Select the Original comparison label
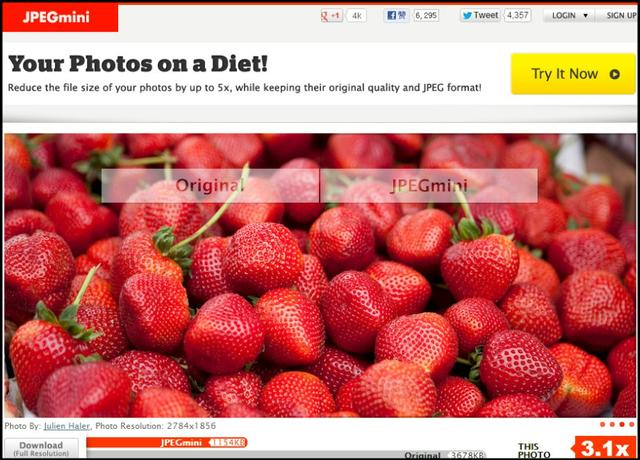The height and width of the screenshot is (460, 640). tap(210, 186)
